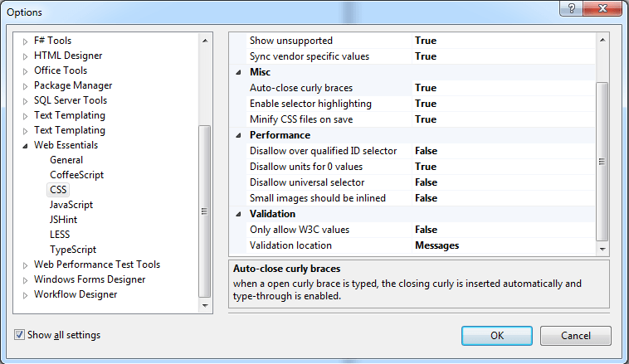This screenshot has width=629, height=364.
Task: Select the TypeScript options entry
Action: tap(72, 250)
